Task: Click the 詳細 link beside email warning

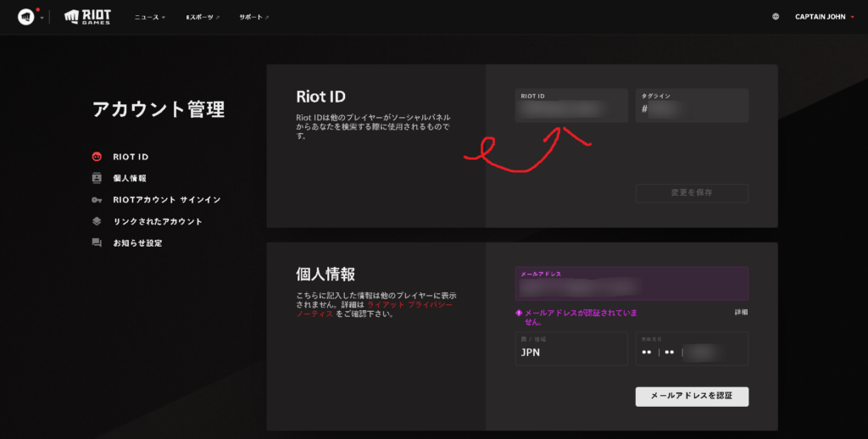Action: point(741,313)
